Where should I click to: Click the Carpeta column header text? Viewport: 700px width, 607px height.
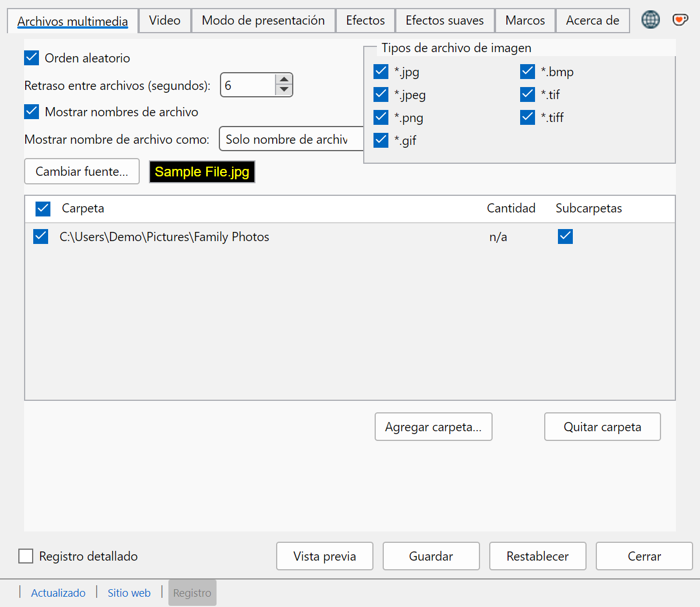coord(83,208)
